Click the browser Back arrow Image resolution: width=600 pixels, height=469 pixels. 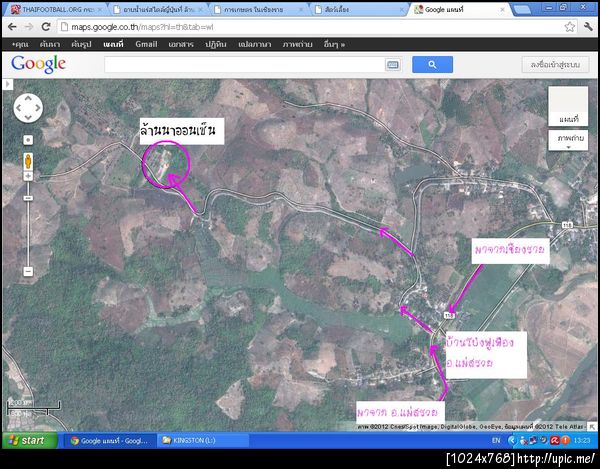click(12, 27)
